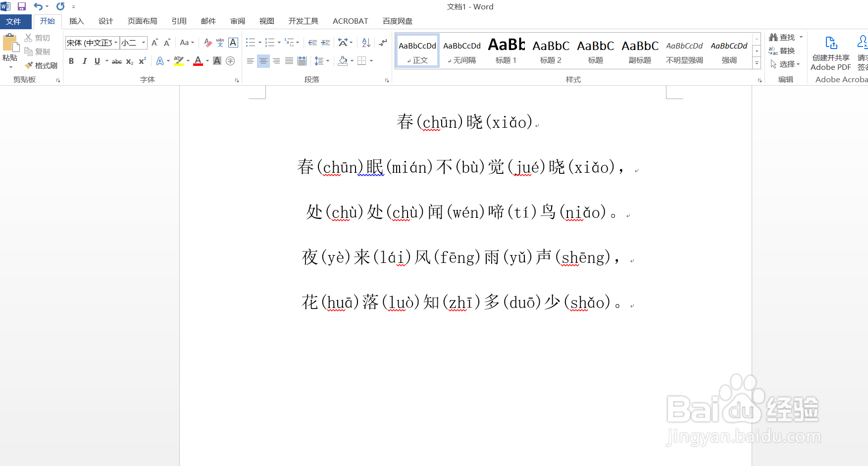Toggle italic formatting

point(84,61)
